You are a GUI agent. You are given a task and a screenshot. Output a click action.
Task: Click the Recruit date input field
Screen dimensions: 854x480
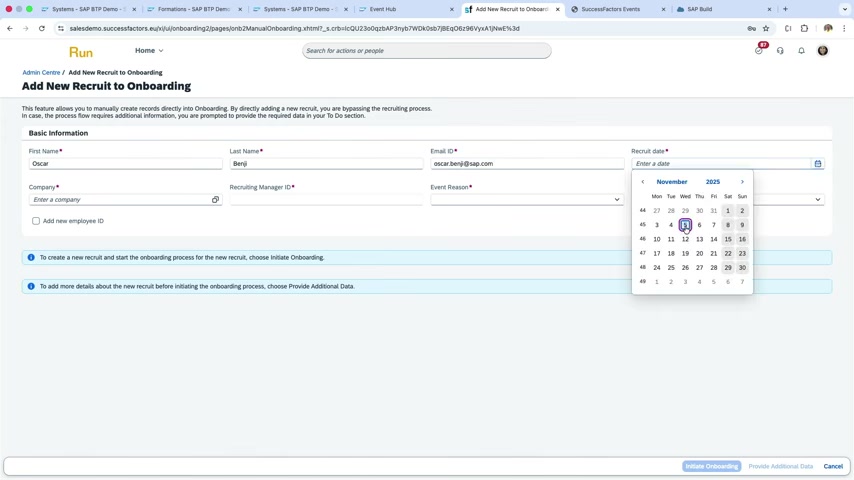click(x=721, y=163)
